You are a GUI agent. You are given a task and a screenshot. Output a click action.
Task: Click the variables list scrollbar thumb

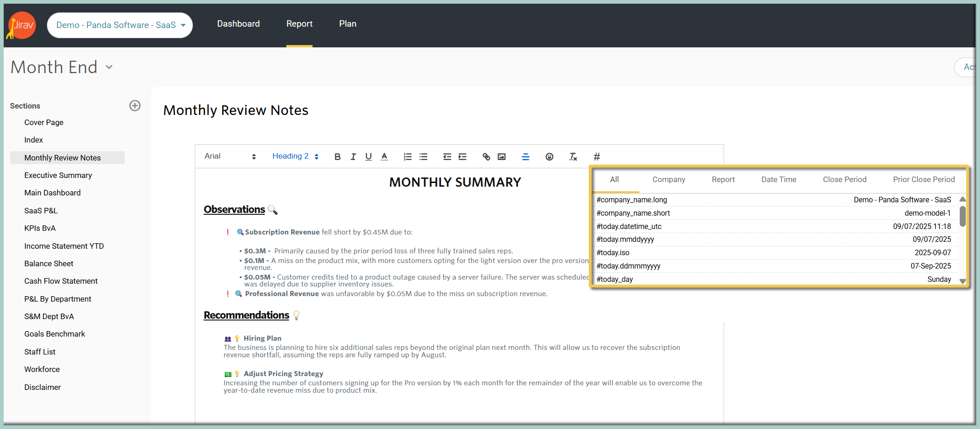click(x=963, y=216)
